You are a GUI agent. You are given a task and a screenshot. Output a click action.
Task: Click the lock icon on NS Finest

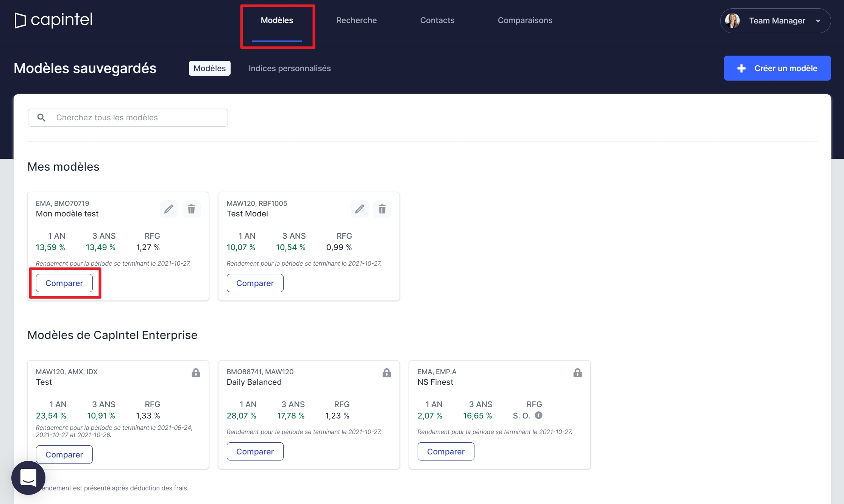577,373
